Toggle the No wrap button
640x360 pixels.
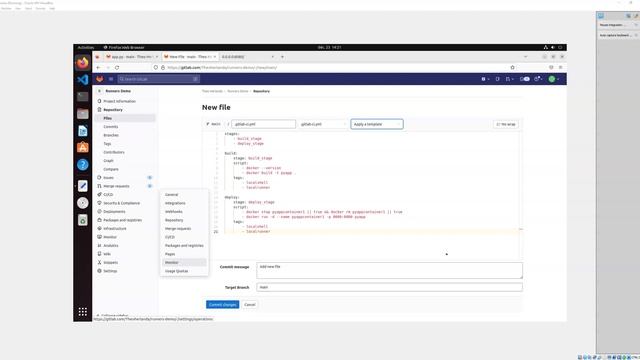(506, 124)
